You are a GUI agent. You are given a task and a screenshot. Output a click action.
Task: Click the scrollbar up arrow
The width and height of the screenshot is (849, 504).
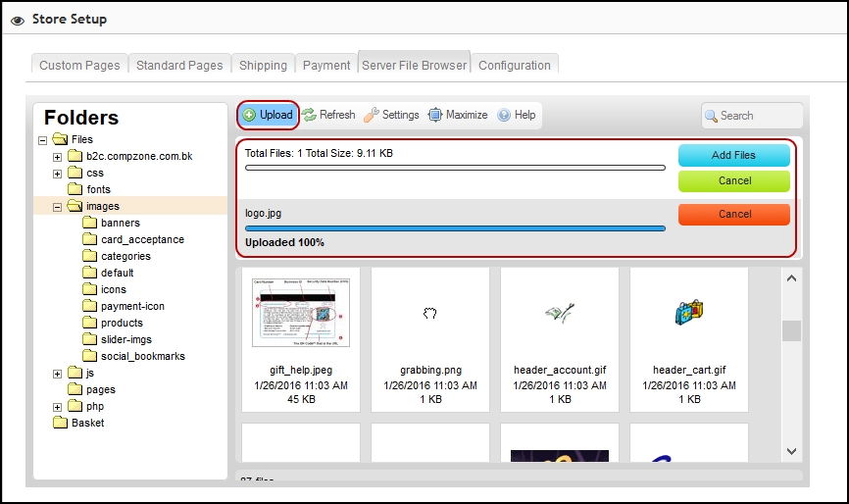coord(791,278)
